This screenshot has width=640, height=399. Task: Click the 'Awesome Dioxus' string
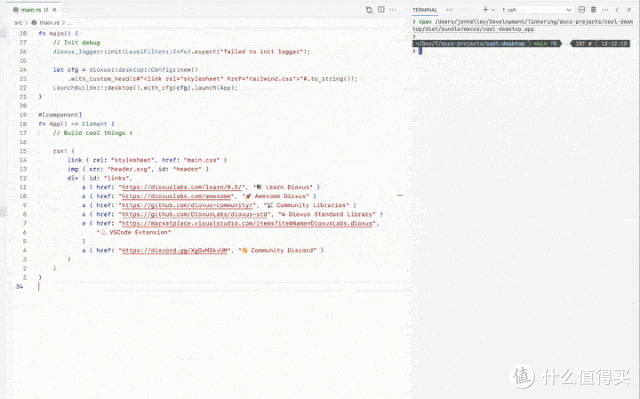[276, 196]
